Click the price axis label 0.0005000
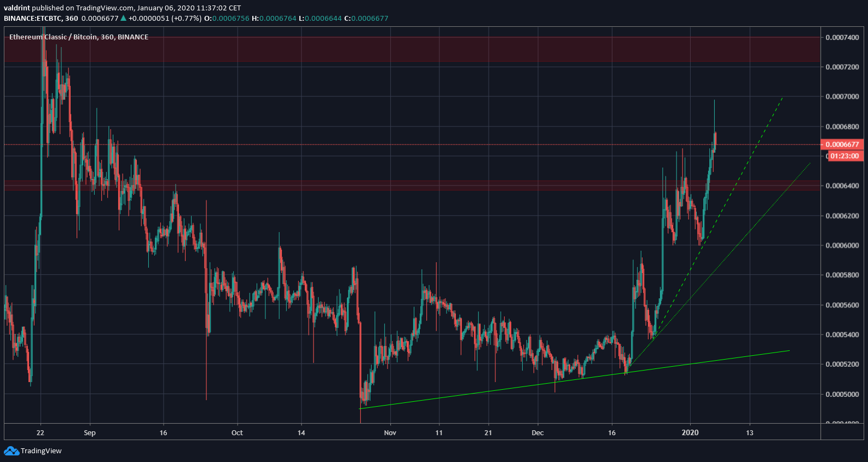This screenshot has height=462, width=868. click(x=842, y=394)
